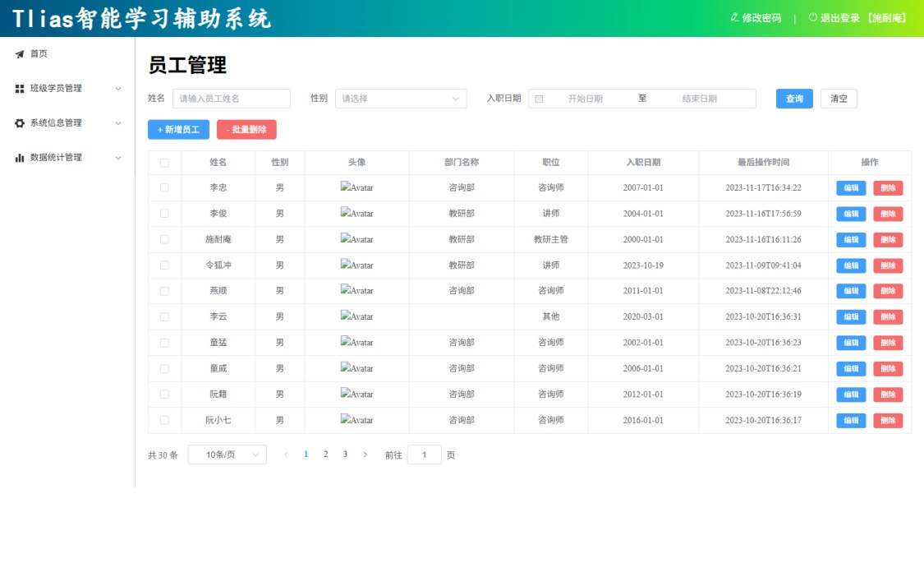The image size is (924, 586).
Task: Select the 施耐庵 row checkbox
Action: [164, 239]
